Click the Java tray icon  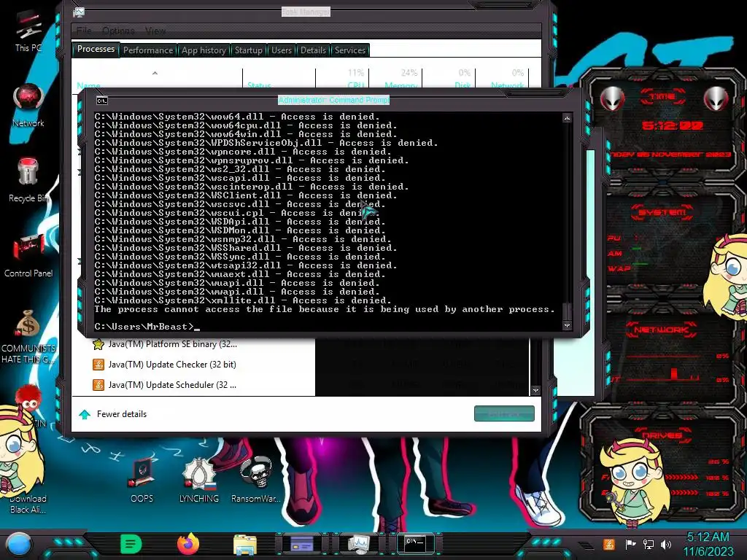[x=608, y=544]
